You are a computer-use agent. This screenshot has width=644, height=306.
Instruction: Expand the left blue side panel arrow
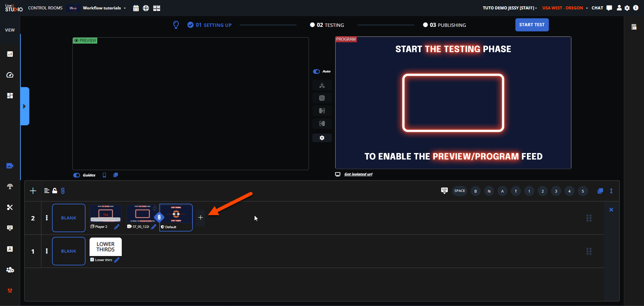point(24,106)
